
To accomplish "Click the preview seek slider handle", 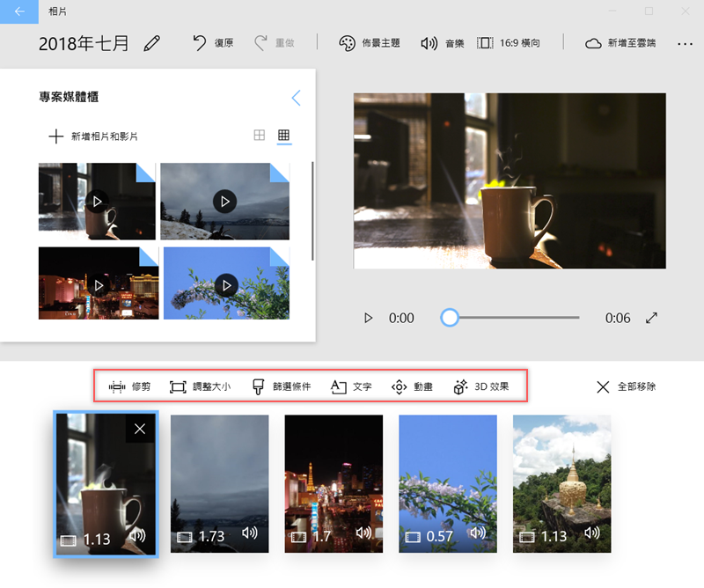I will coord(450,318).
